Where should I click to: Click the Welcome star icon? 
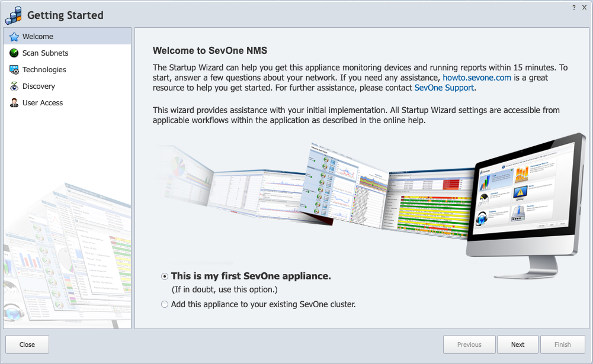point(14,37)
